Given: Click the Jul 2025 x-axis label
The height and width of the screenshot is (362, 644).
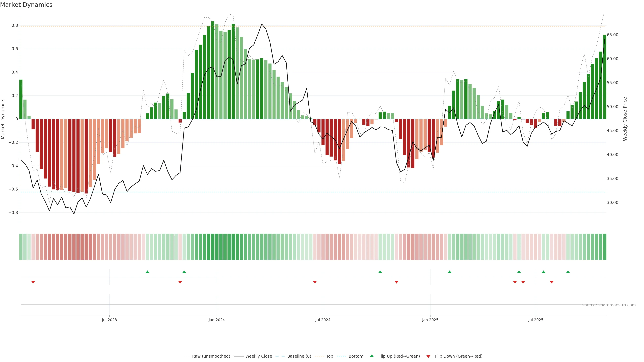Looking at the screenshot, I should [536, 320].
